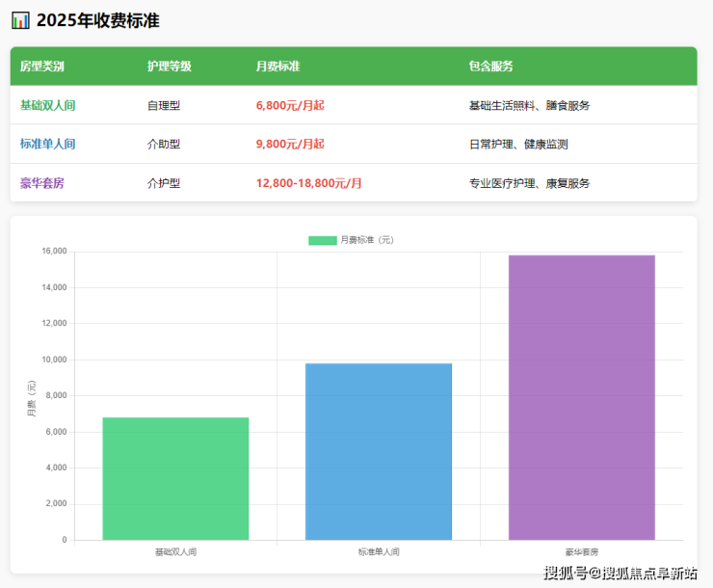Click the 包含服务 column header
The height and width of the screenshot is (588, 713).
click(490, 67)
